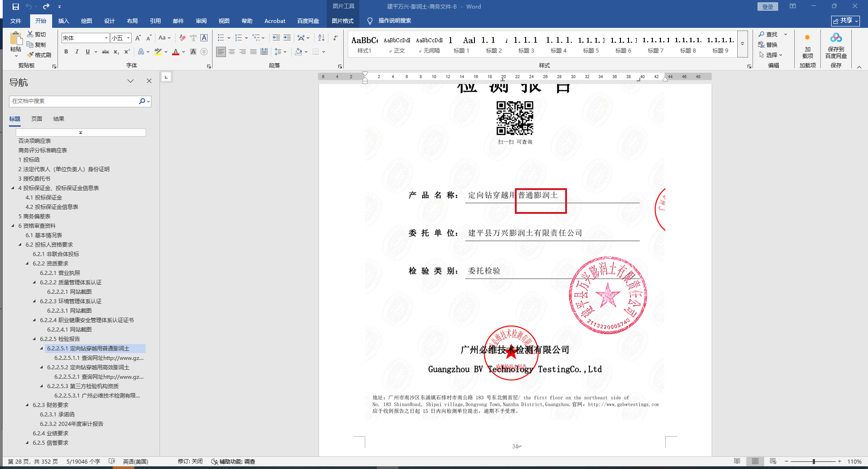The height and width of the screenshot is (469, 868).
Task: Jump to heading 6.2.3 财务要求
Action: pyautogui.click(x=50, y=405)
